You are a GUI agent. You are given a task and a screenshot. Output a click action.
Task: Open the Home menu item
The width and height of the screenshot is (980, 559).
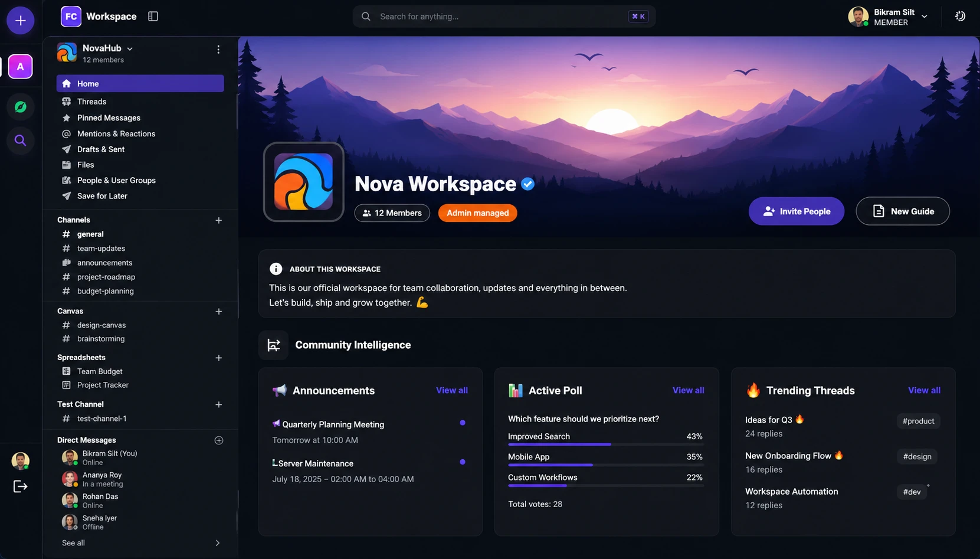pos(140,84)
